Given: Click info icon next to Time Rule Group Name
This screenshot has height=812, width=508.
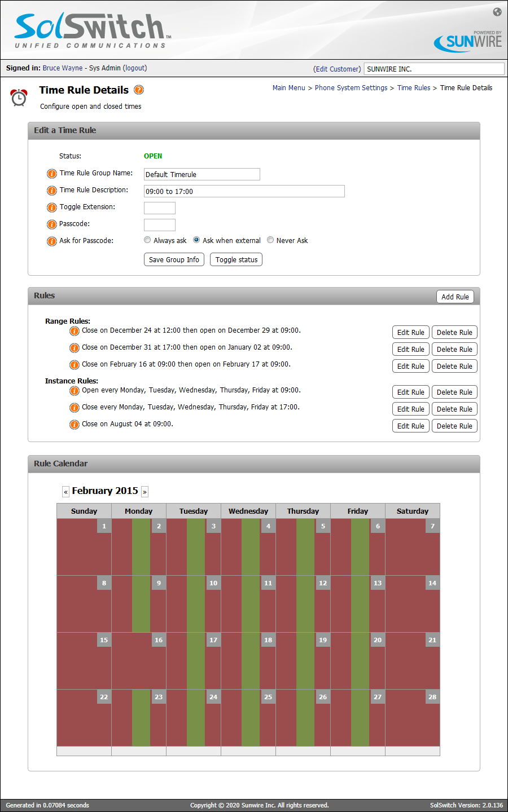Looking at the screenshot, I should 51,174.
